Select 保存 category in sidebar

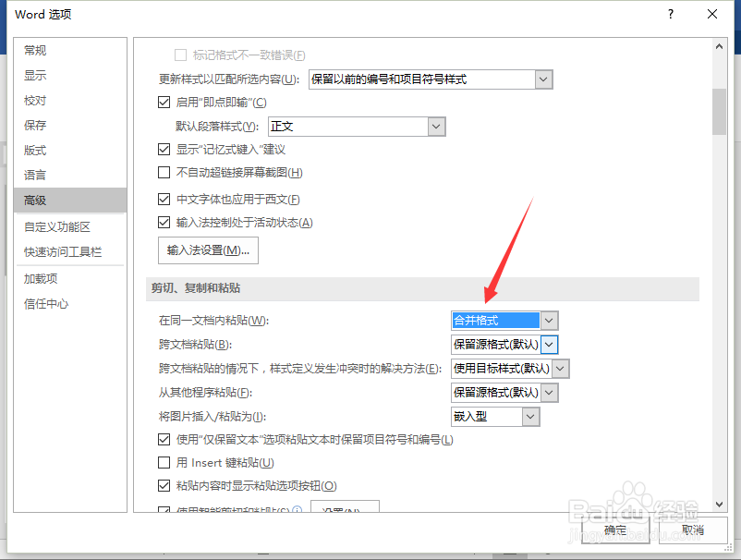[x=70, y=126]
